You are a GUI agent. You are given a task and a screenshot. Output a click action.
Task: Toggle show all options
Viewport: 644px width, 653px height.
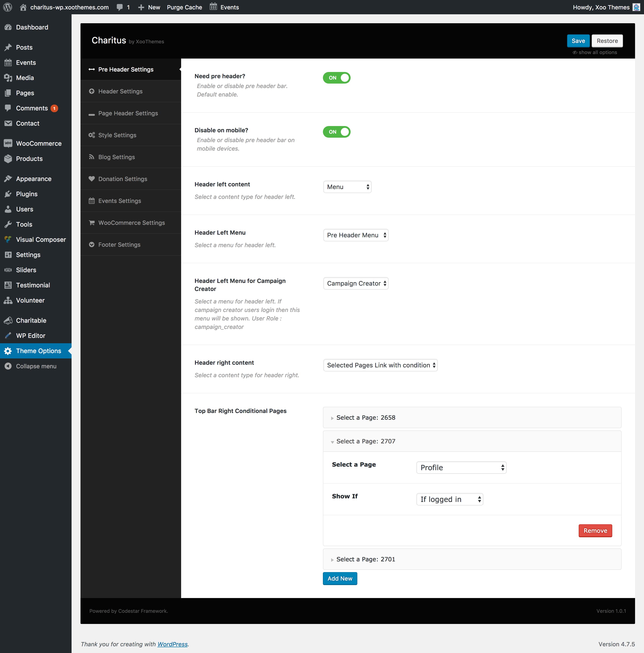(x=595, y=52)
